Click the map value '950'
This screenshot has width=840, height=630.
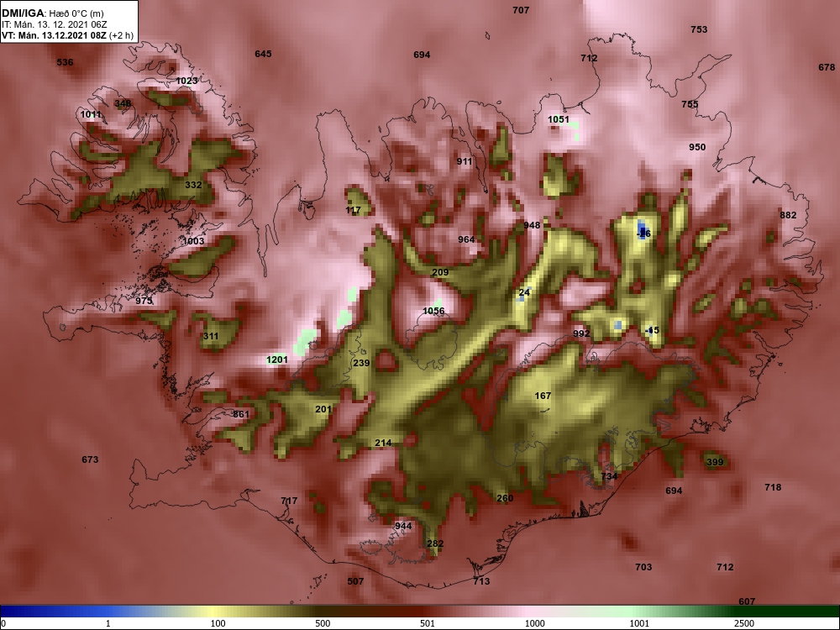(697, 147)
